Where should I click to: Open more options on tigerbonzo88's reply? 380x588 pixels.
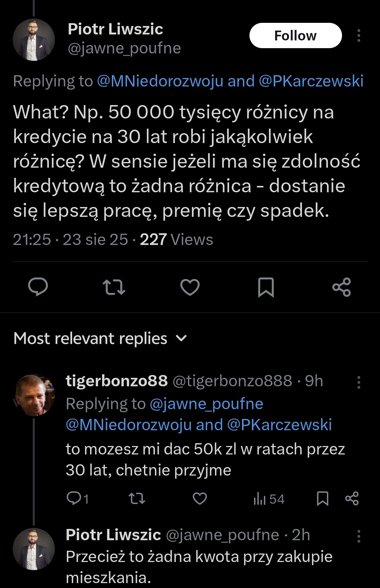click(359, 382)
